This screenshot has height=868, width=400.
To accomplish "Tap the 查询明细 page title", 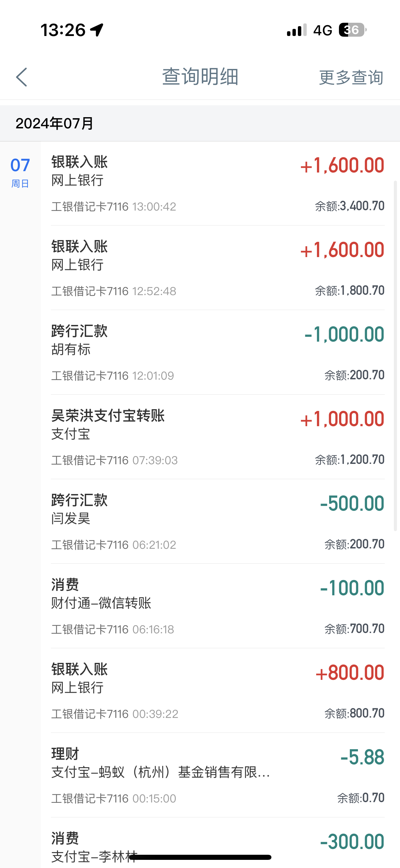I will click(x=200, y=77).
